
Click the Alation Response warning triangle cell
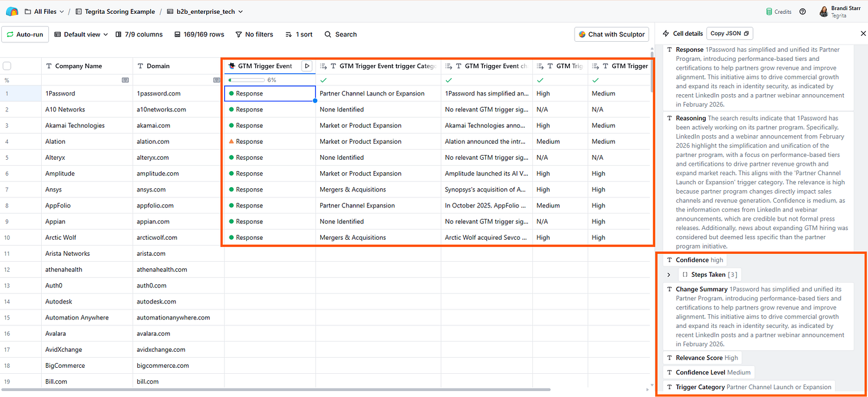tap(270, 142)
